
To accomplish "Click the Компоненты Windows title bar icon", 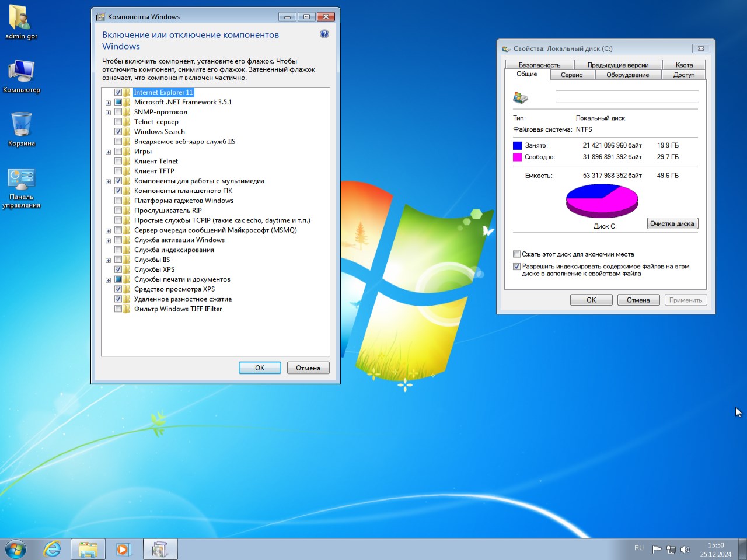I will point(101,17).
